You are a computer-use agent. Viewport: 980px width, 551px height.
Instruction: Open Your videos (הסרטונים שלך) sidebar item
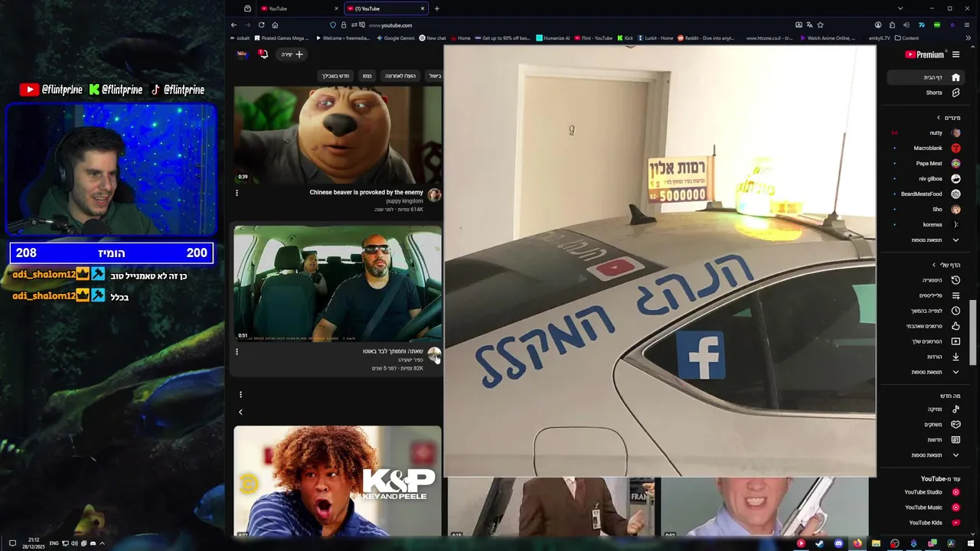point(925,341)
